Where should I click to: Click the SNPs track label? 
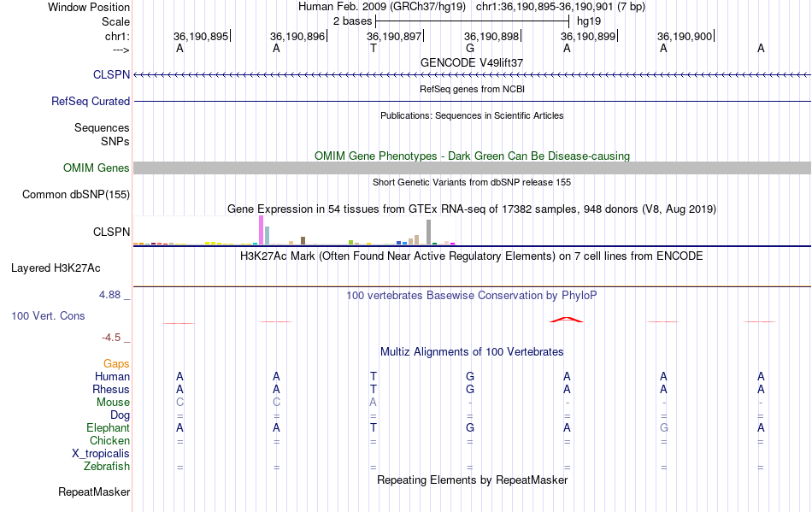point(115,141)
